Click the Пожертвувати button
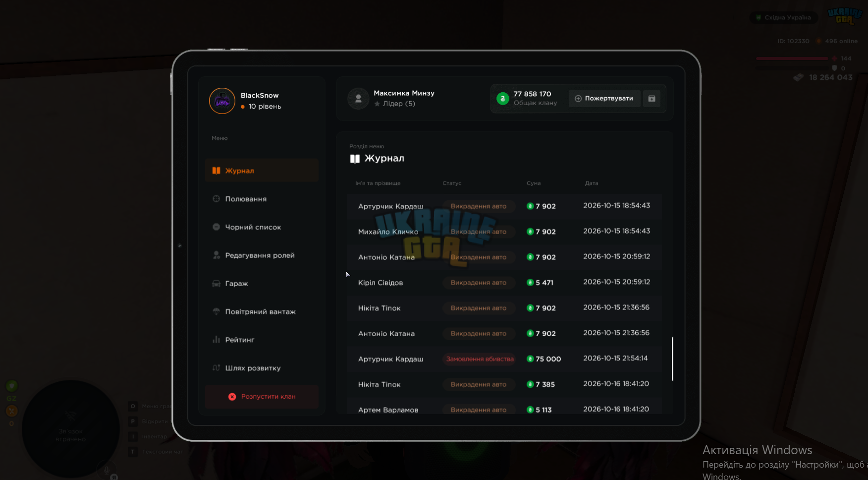 604,98
